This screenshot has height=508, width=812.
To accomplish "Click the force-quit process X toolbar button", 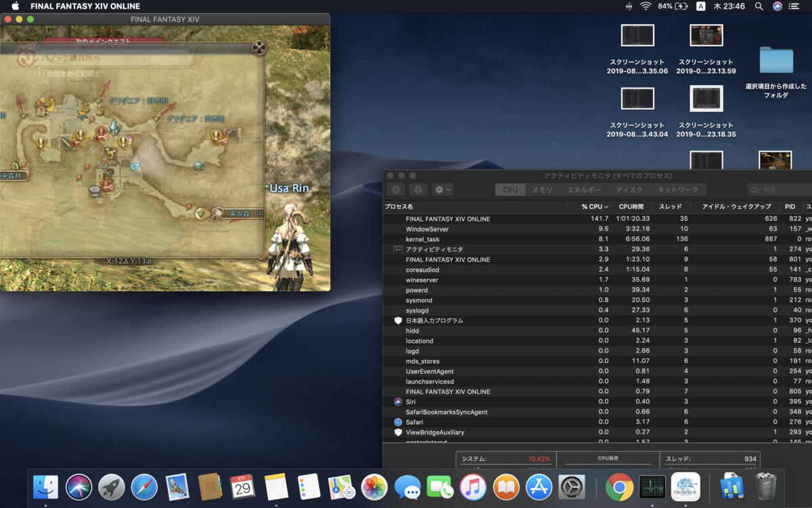I will (x=397, y=190).
